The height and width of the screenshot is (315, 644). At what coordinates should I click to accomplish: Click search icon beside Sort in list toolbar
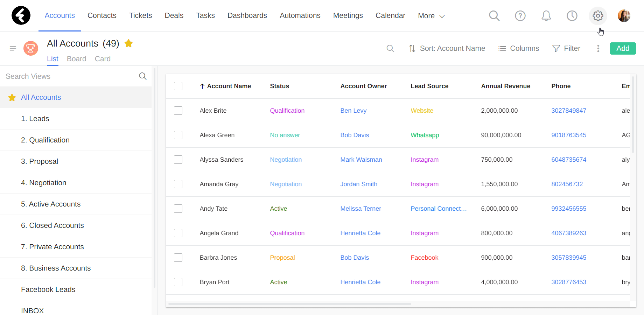(390, 49)
